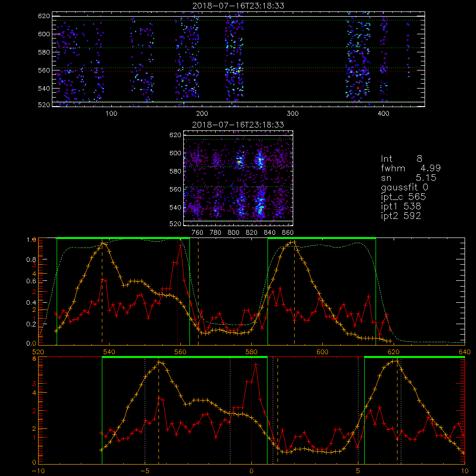Click the 'gaussfit 0' text line

[x=404, y=187]
